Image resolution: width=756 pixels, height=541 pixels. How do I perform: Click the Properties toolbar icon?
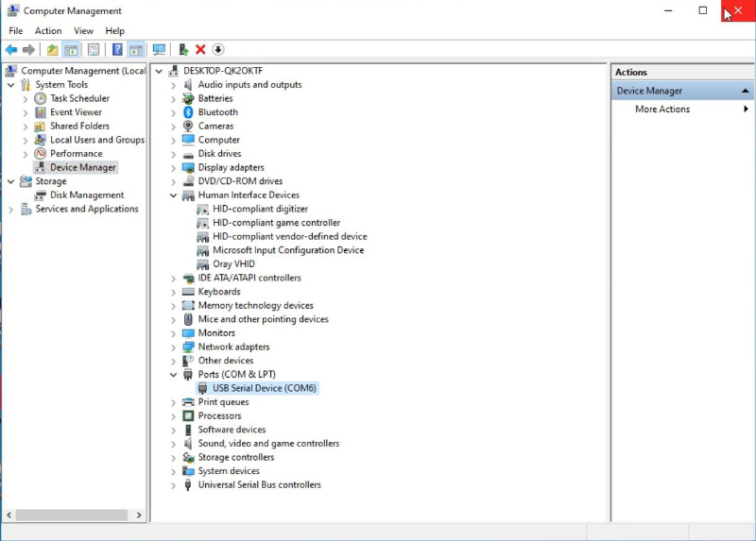94,49
